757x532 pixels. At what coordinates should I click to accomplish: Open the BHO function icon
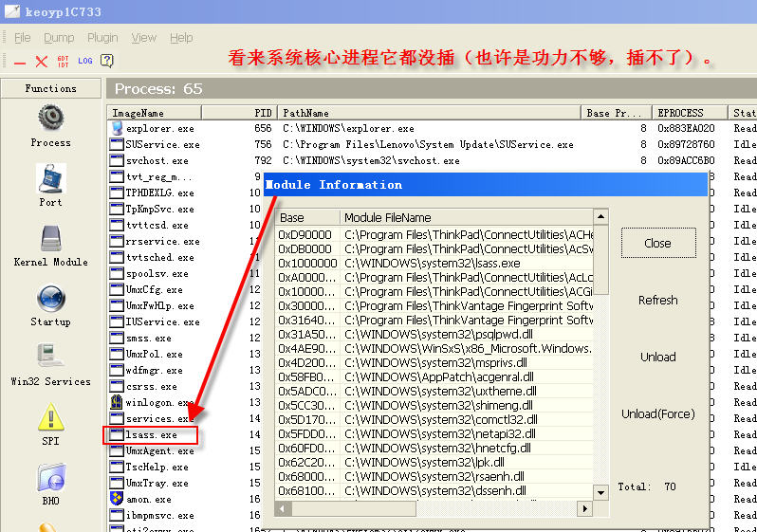point(50,477)
